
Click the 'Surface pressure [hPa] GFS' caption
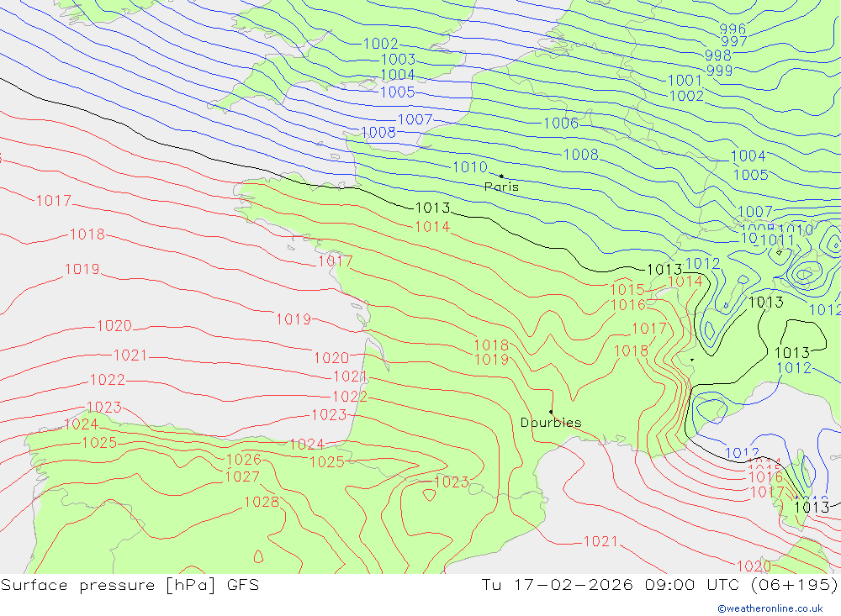[x=130, y=584]
